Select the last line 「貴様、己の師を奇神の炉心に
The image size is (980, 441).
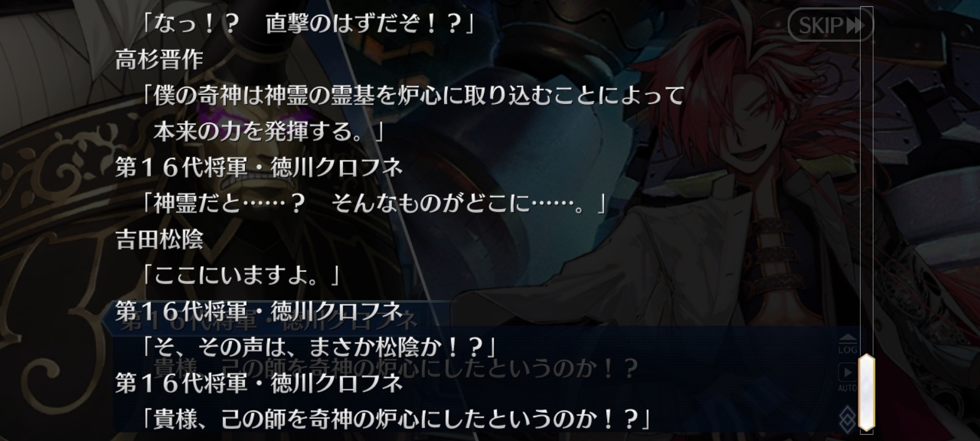[x=396, y=420]
